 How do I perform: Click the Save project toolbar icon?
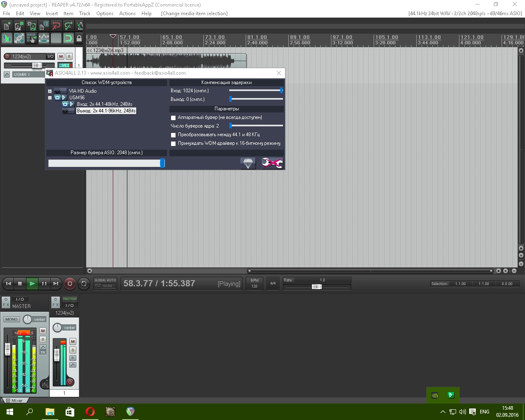[x=32, y=26]
